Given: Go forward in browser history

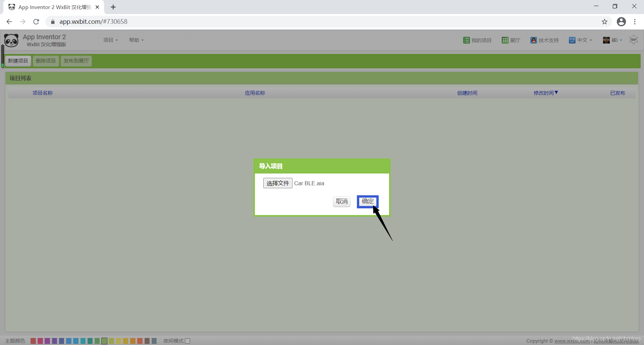Looking at the screenshot, I should point(22,22).
